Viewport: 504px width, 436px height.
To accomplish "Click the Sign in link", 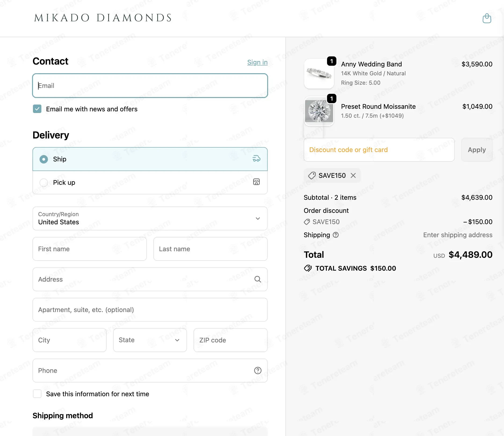I will (x=257, y=62).
